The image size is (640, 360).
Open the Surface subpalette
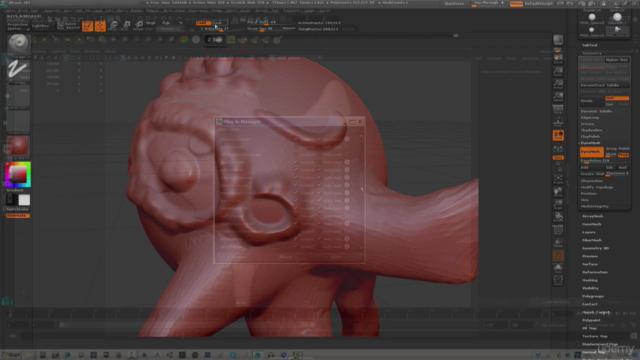[x=589, y=264]
